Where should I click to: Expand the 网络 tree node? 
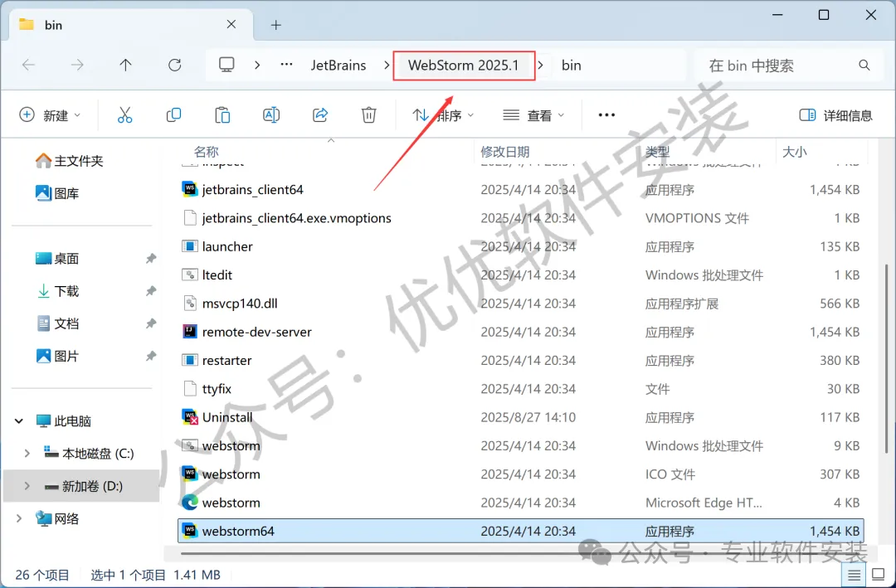[x=19, y=518]
